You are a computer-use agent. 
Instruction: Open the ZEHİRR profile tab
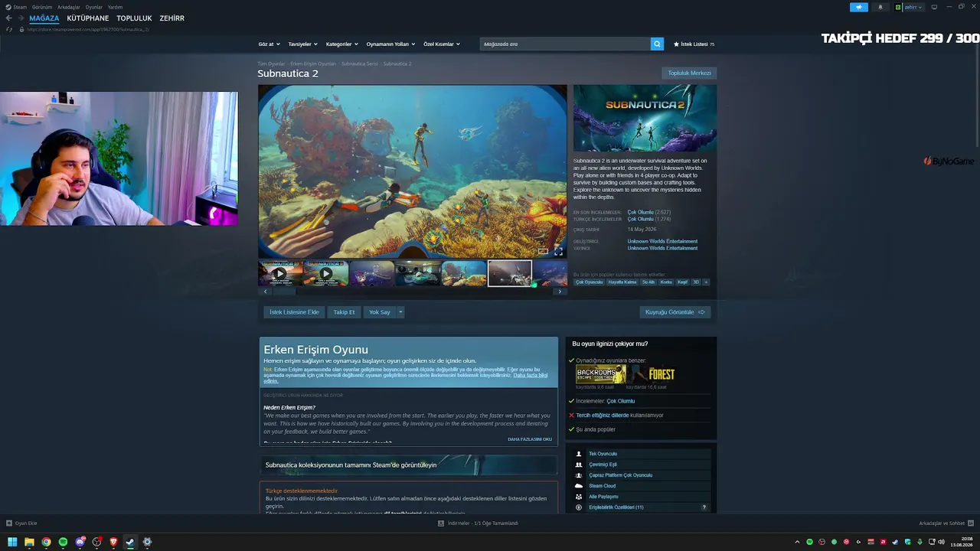coord(172,18)
